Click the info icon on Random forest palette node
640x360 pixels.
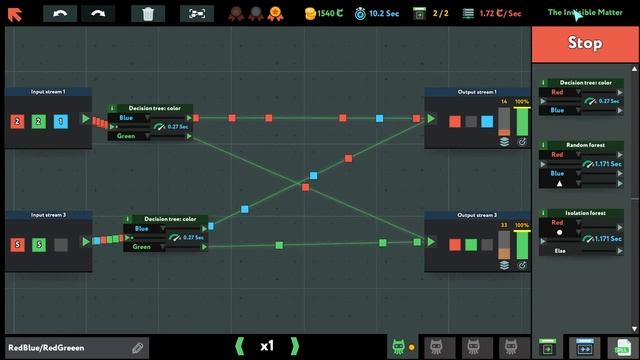click(543, 145)
